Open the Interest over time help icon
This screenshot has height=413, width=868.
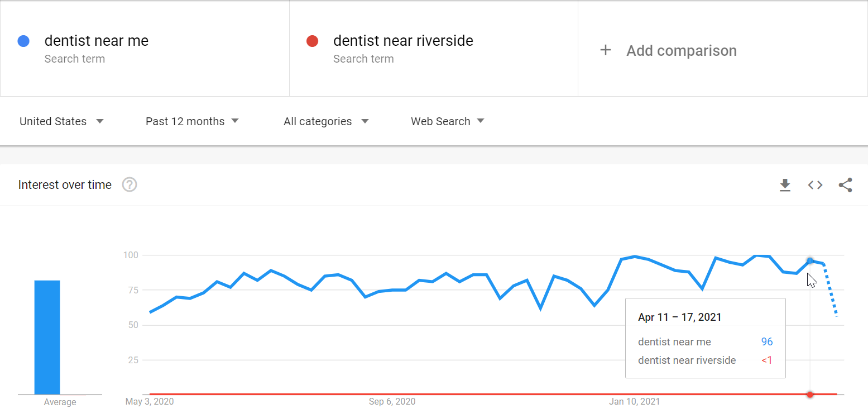tap(130, 184)
